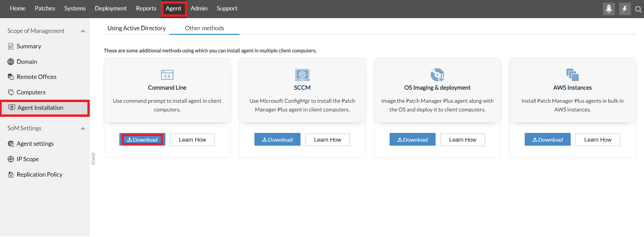The image size is (644, 237).
Task: Click the lightning bolt icon in header
Action: tap(625, 9)
